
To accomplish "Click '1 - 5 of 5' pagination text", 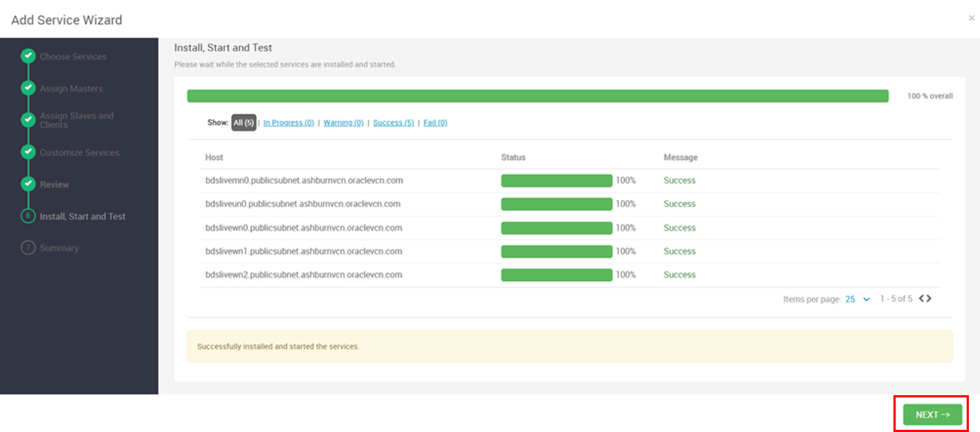I will 896,299.
